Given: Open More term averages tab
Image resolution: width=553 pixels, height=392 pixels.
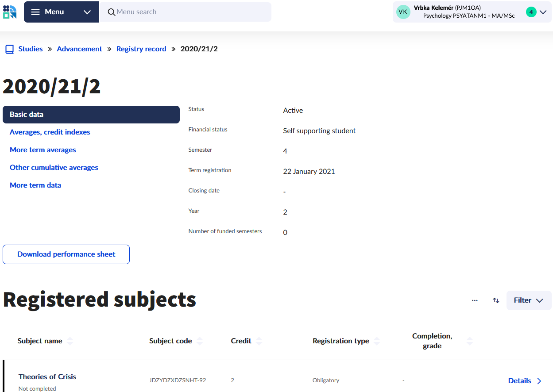Looking at the screenshot, I should click(x=43, y=150).
